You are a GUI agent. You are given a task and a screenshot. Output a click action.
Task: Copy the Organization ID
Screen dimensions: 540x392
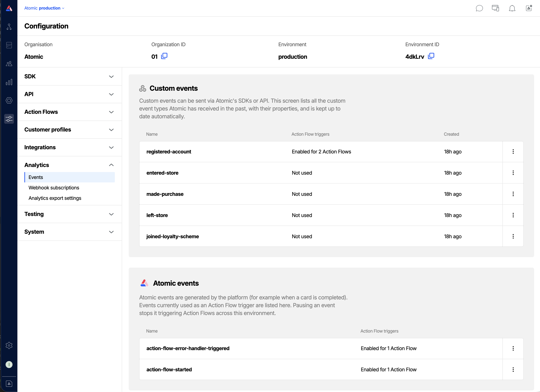164,56
